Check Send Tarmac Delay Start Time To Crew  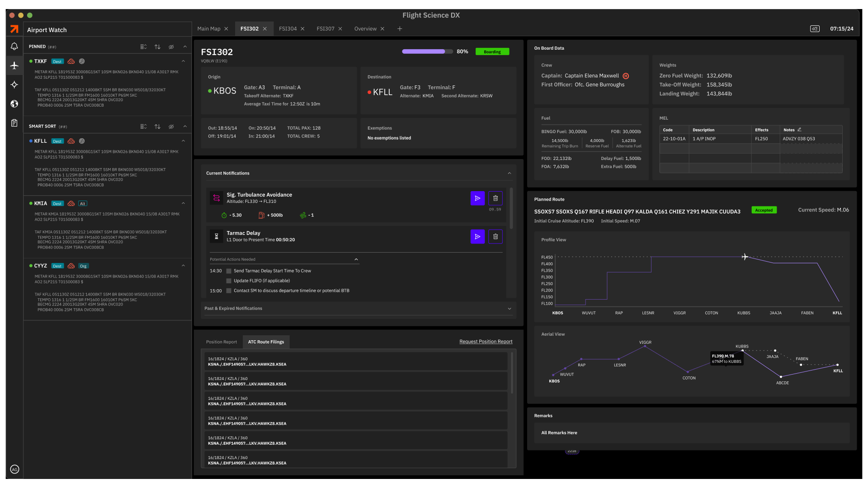(229, 271)
